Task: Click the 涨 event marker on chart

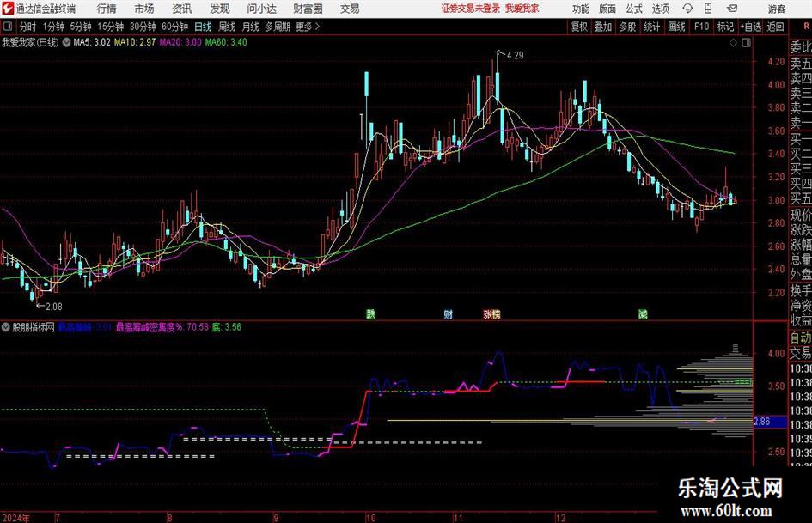Action: pos(487,313)
